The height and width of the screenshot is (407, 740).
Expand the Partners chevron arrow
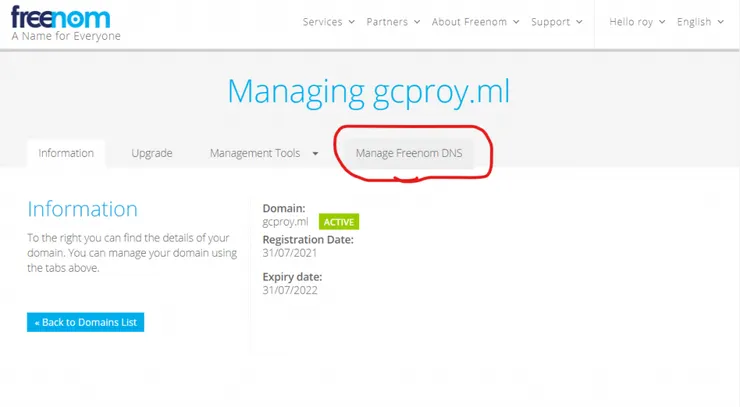point(417,22)
